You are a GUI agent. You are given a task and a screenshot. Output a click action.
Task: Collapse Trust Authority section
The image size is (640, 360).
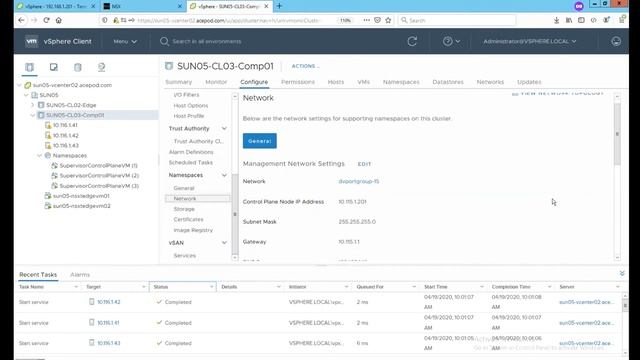[x=224, y=129]
